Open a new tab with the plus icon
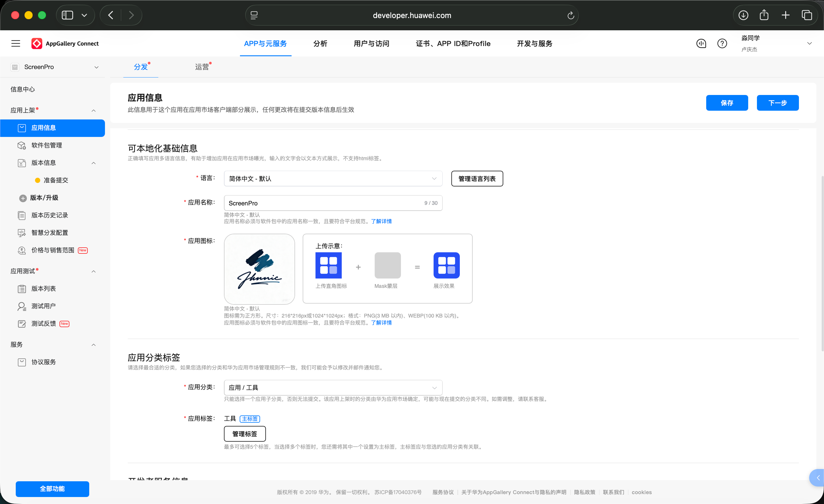Image resolution: width=824 pixels, height=504 pixels. coord(786,15)
